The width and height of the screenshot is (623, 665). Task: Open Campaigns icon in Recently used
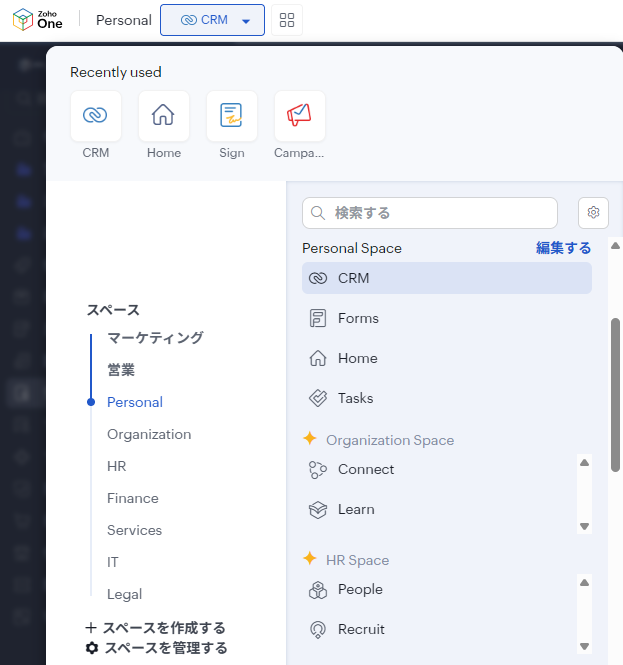299,117
